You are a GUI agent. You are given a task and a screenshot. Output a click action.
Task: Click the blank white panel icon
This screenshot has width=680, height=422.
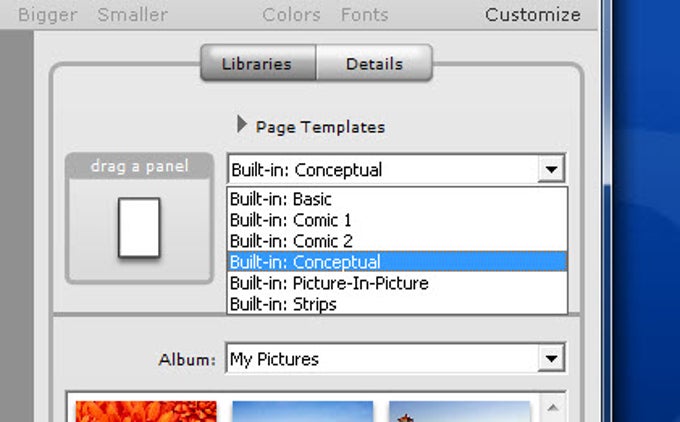click(x=139, y=228)
